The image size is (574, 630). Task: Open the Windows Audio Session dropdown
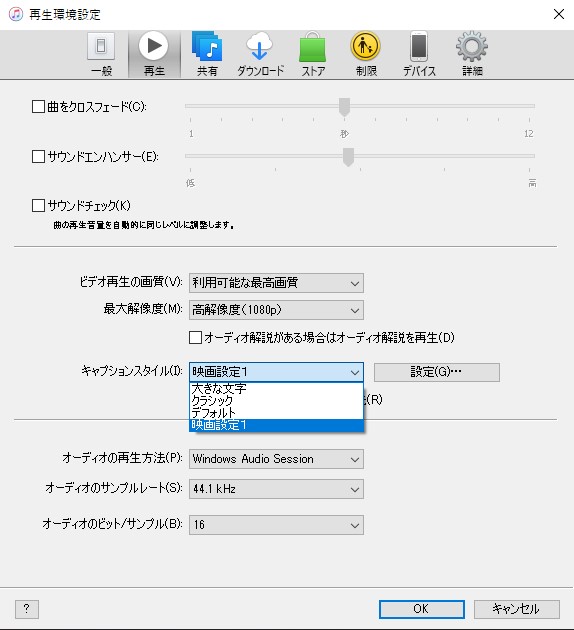click(x=276, y=459)
